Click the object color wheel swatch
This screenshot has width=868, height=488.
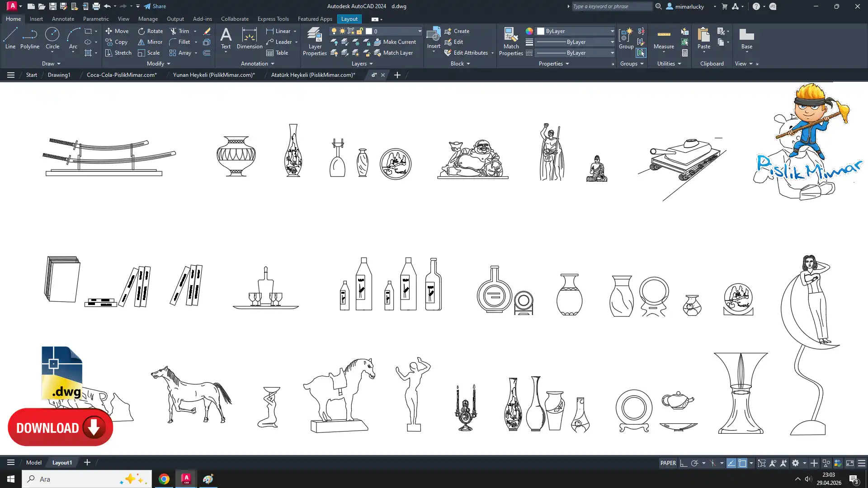coord(529,31)
